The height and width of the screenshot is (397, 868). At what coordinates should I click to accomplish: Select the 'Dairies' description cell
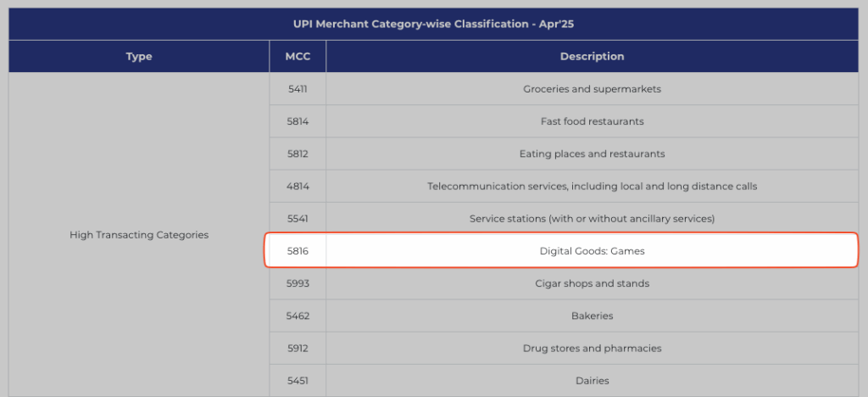point(592,380)
